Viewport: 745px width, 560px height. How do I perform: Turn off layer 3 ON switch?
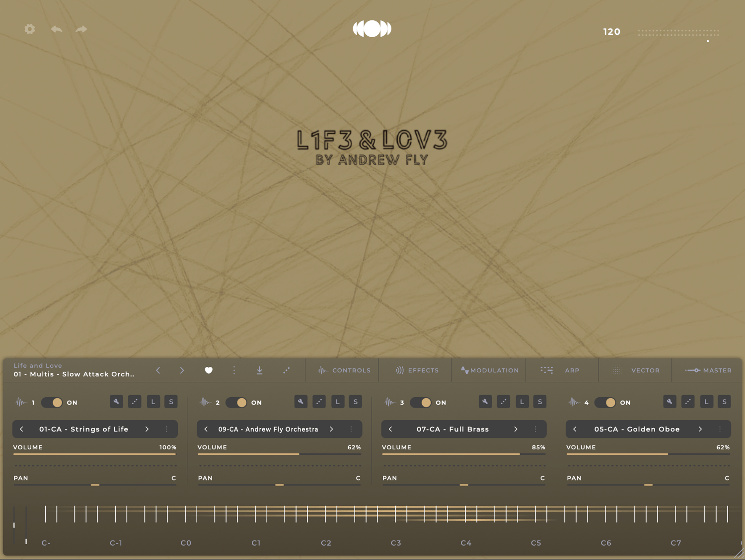click(x=421, y=402)
